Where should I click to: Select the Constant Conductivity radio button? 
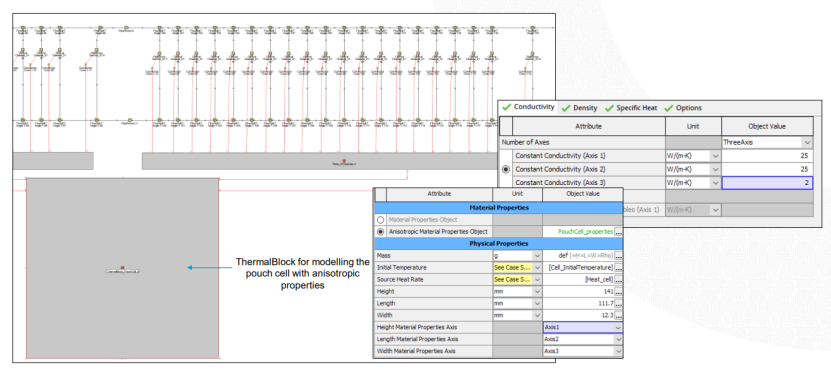click(506, 169)
